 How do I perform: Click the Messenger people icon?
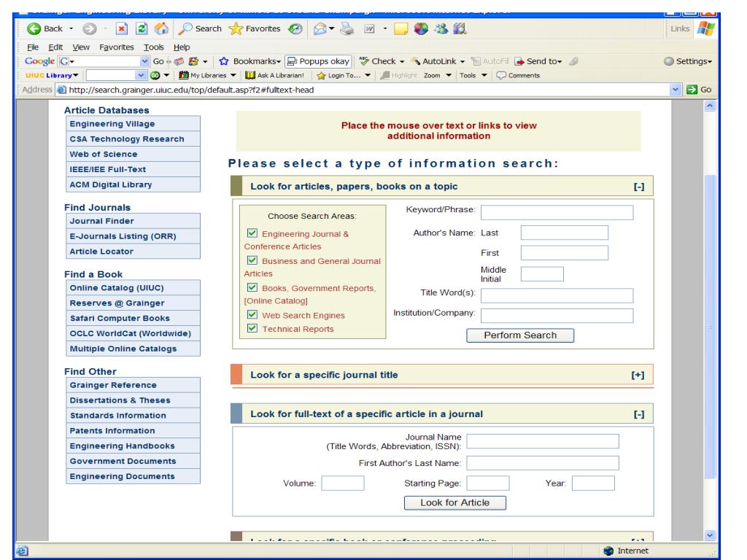(441, 28)
